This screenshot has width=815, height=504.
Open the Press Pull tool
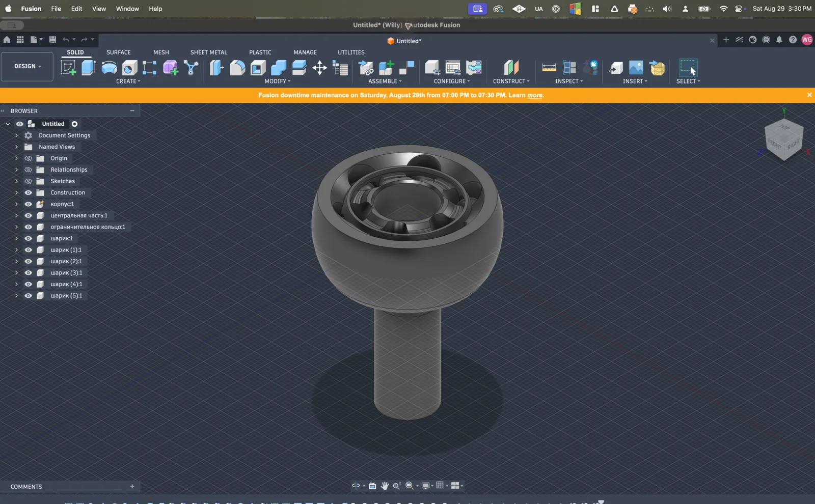[x=216, y=68]
